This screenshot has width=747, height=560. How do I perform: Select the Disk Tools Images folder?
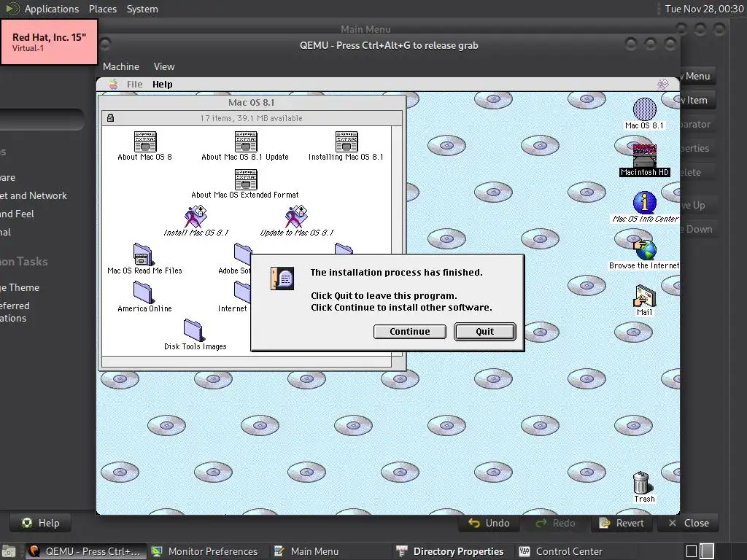pos(193,330)
